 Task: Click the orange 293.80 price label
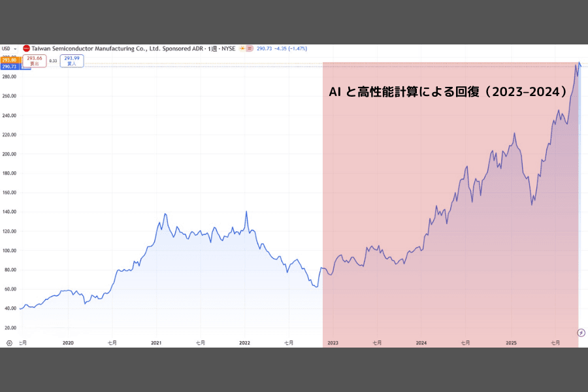tap(9, 60)
